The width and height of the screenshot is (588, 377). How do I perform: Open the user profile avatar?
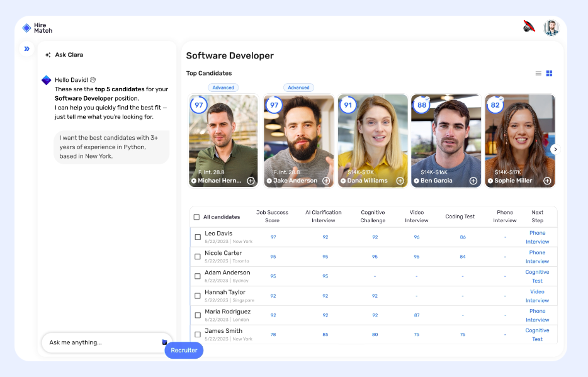(551, 28)
